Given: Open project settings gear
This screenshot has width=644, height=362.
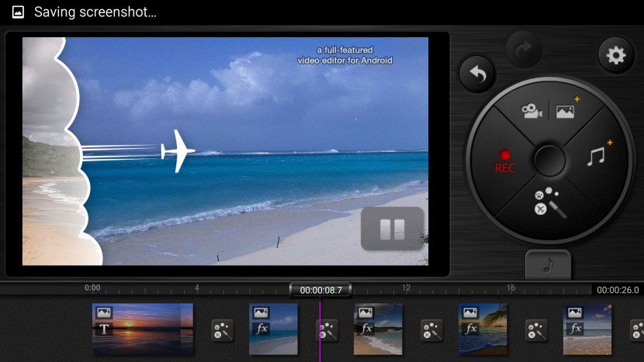Looking at the screenshot, I should [x=615, y=55].
